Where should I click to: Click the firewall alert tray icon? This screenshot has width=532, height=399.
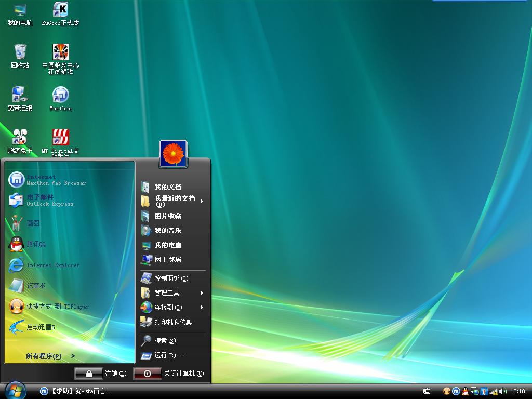point(484,391)
